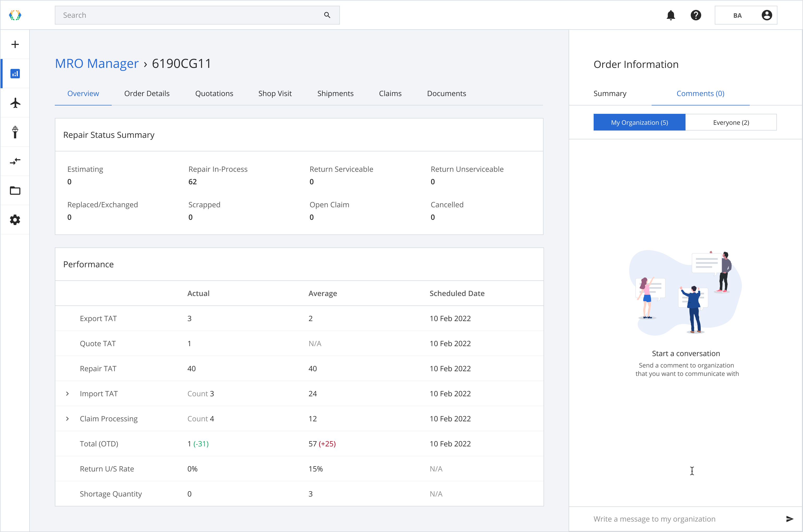Open the exchange arrows icon in sidebar
803x532 pixels.
point(15,161)
